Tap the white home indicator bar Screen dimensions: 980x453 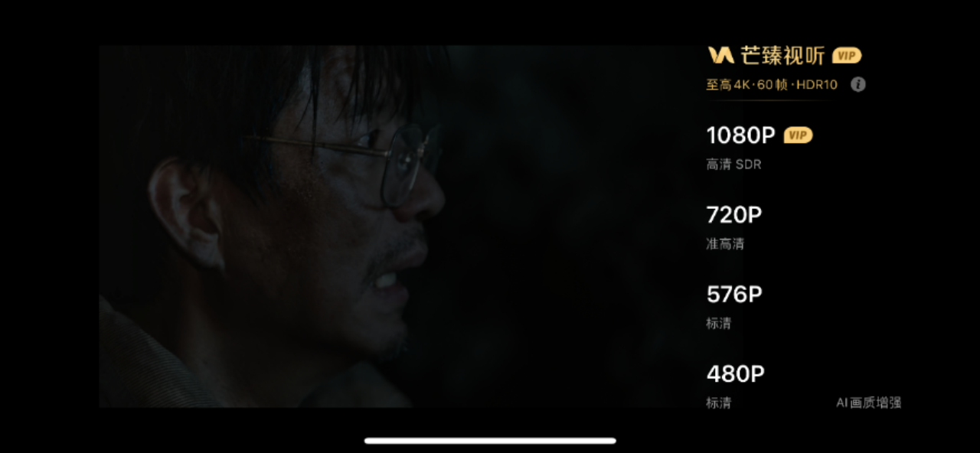pyautogui.click(x=490, y=441)
